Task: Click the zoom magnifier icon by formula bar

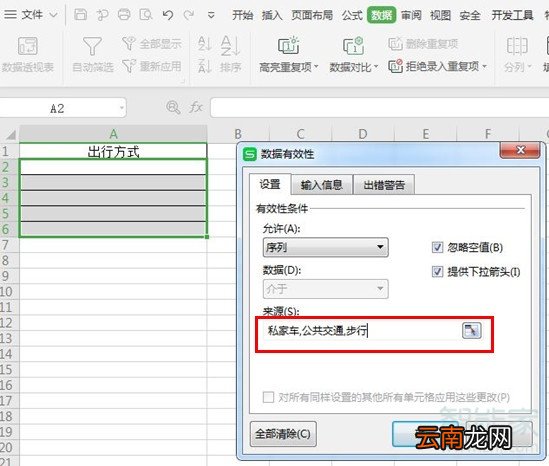Action: point(173,107)
